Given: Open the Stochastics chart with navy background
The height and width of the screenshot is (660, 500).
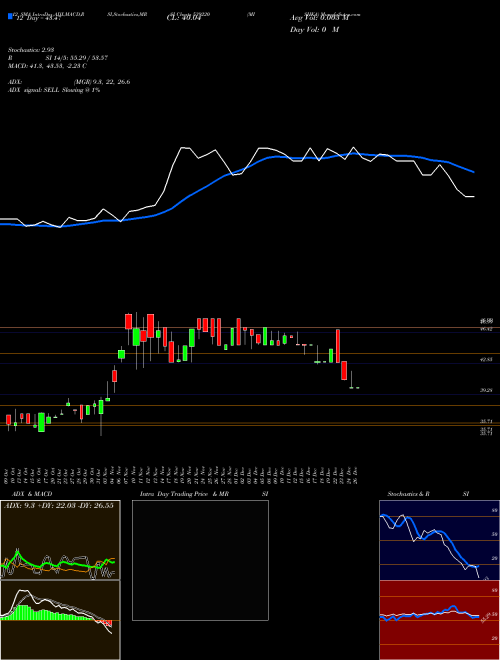Looking at the screenshot, I should 439,540.
